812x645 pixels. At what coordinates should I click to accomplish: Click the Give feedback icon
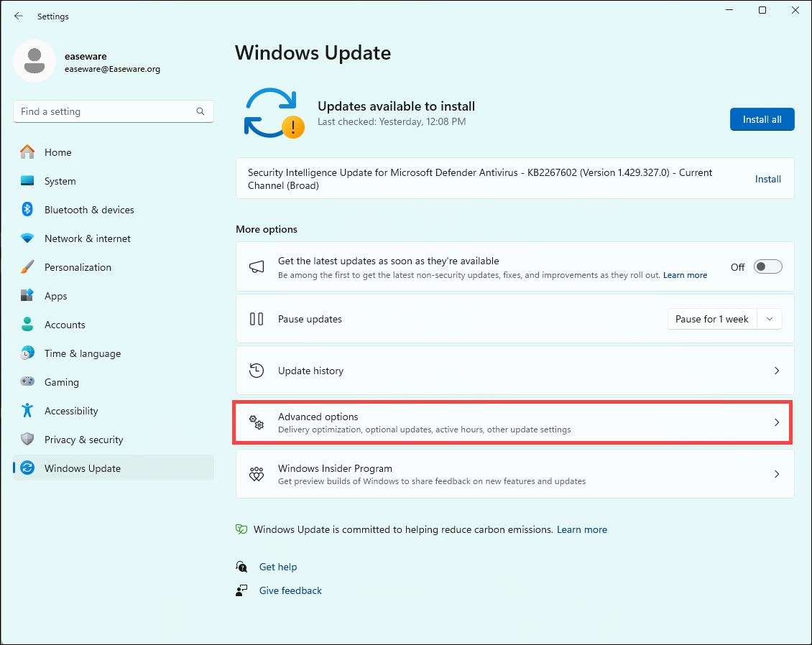click(x=241, y=590)
